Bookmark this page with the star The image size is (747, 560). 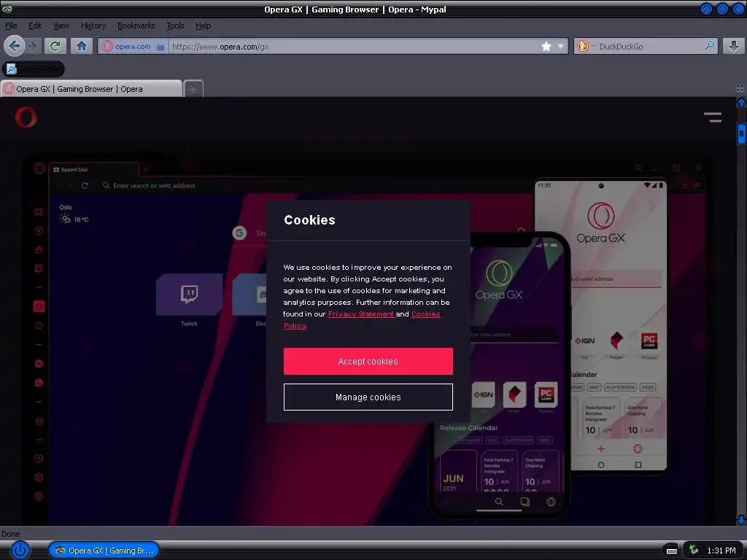pos(546,46)
